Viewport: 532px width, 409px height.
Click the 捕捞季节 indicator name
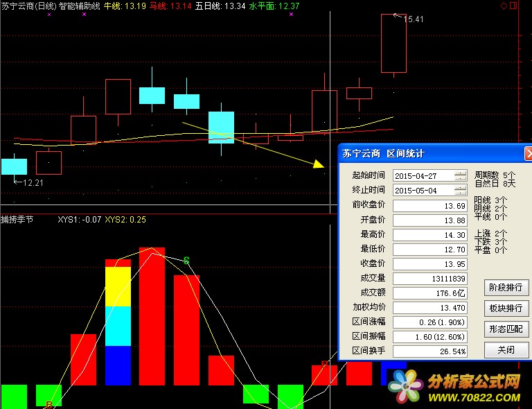(x=17, y=220)
